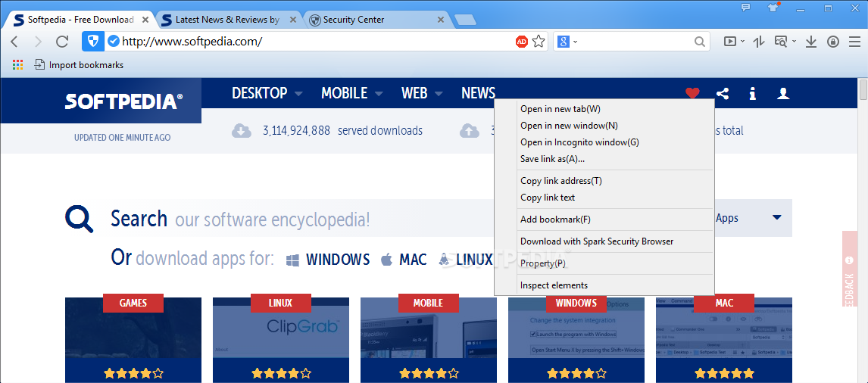Open the red AD blocker icon

tap(521, 41)
